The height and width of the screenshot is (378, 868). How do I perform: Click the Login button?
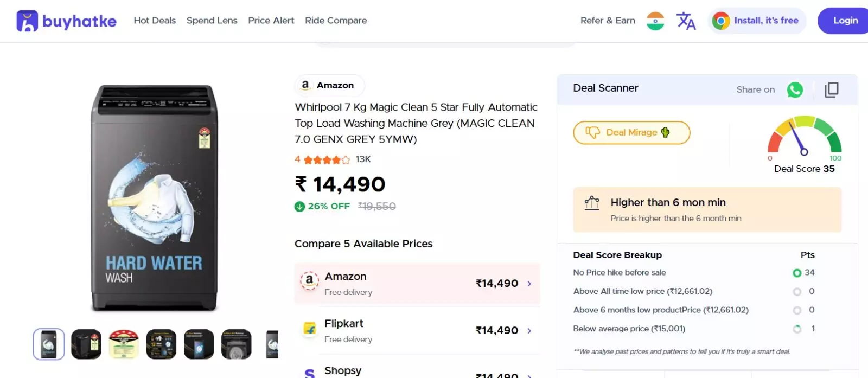845,21
